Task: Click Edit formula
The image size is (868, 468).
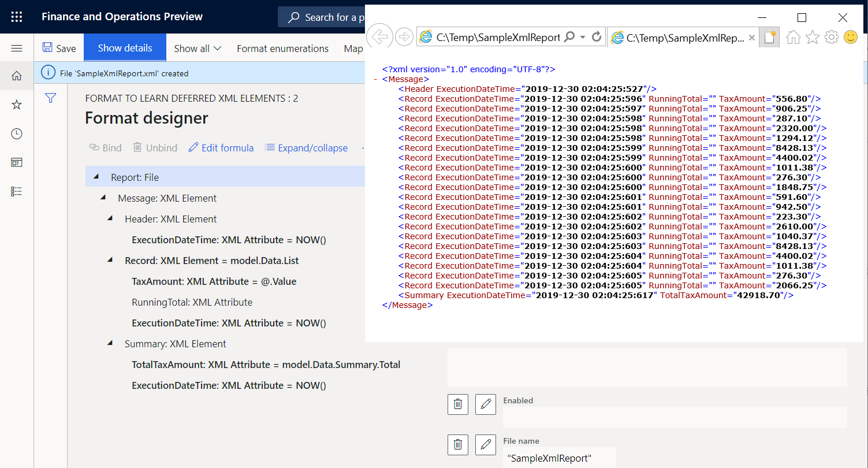Action: tap(221, 148)
